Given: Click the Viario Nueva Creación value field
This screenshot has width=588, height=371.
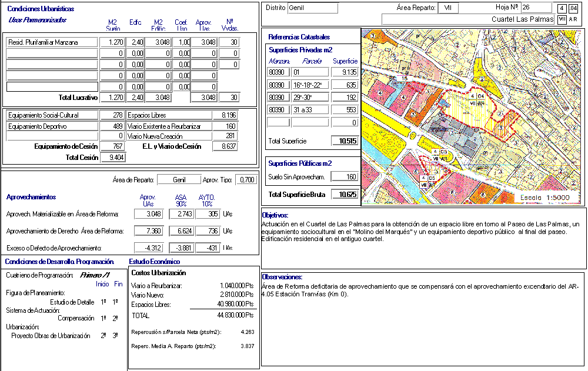Looking at the screenshot, I should [225, 136].
